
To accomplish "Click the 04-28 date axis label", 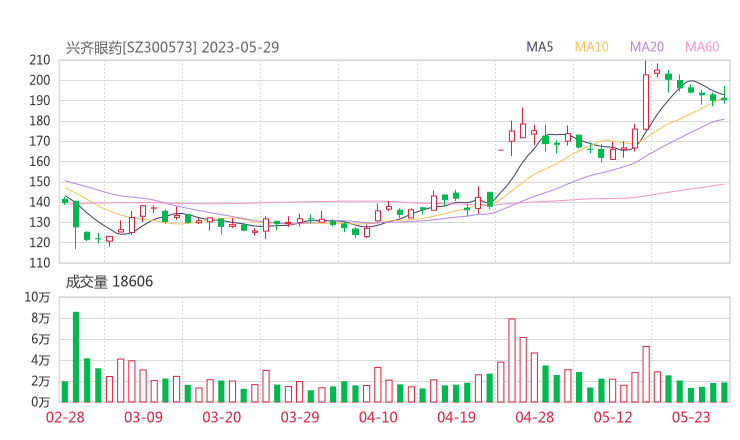I will click(535, 417).
